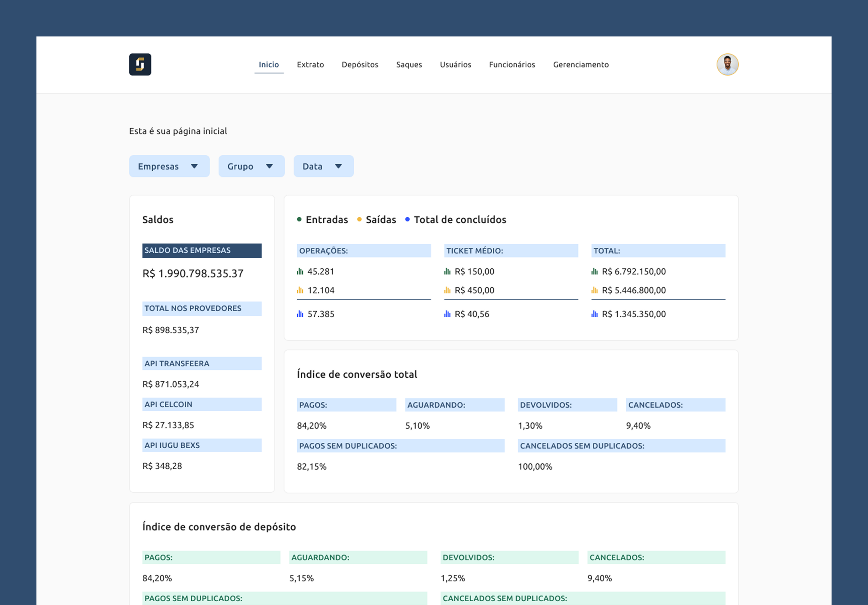This screenshot has height=605, width=868.
Task: Click the TICKET MÉDIO column header
Action: tap(511, 251)
